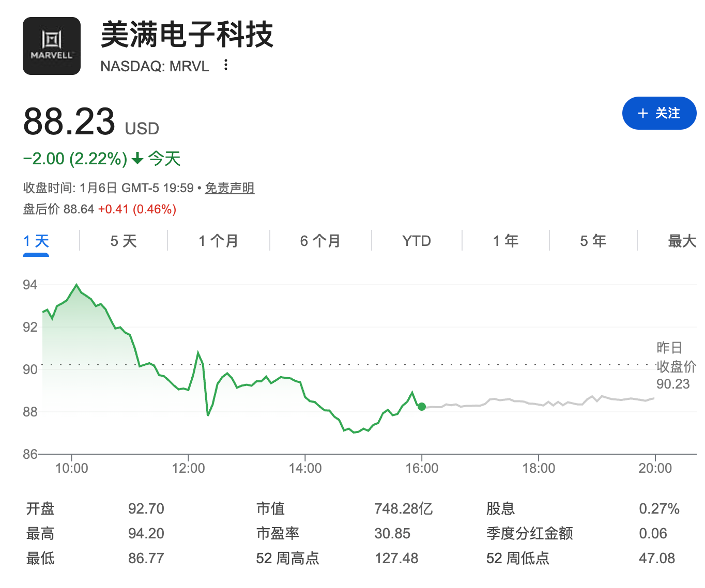Screen dimensions: 705x588
Task: Select the 6个月 time range
Action: (x=319, y=241)
